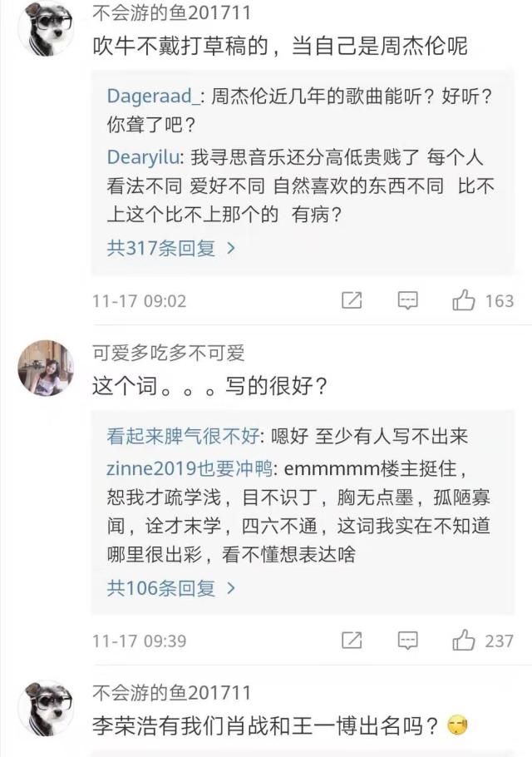
Task: Open the bottom dog avatar of 不会游的鱼201711
Action: pos(46,708)
